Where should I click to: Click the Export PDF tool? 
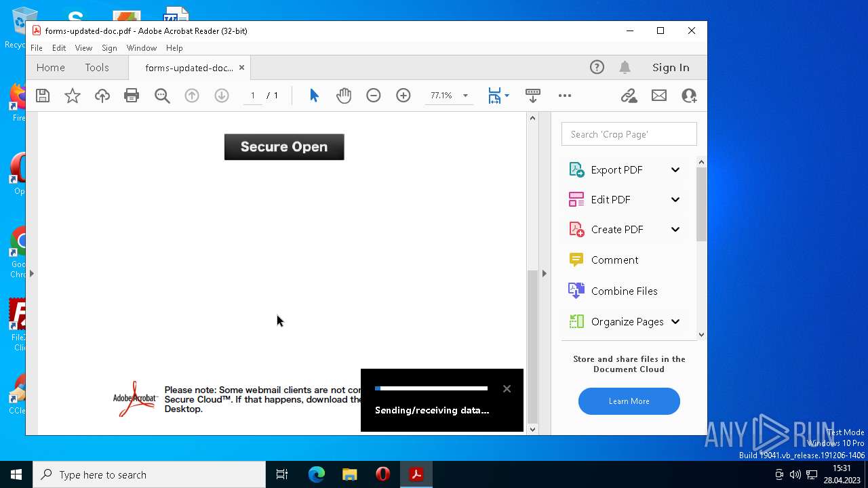[616, 169]
